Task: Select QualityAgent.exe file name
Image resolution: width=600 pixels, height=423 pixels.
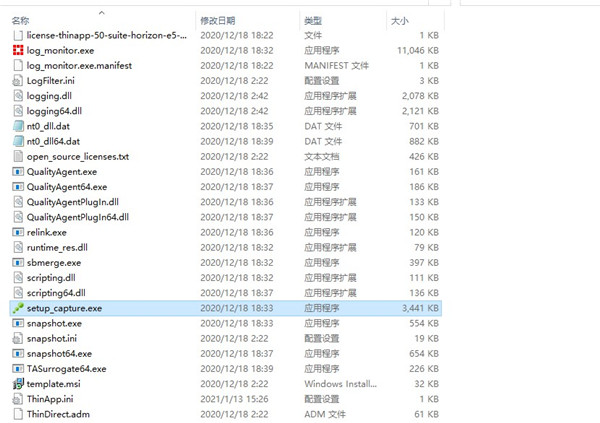Action: tap(62, 172)
